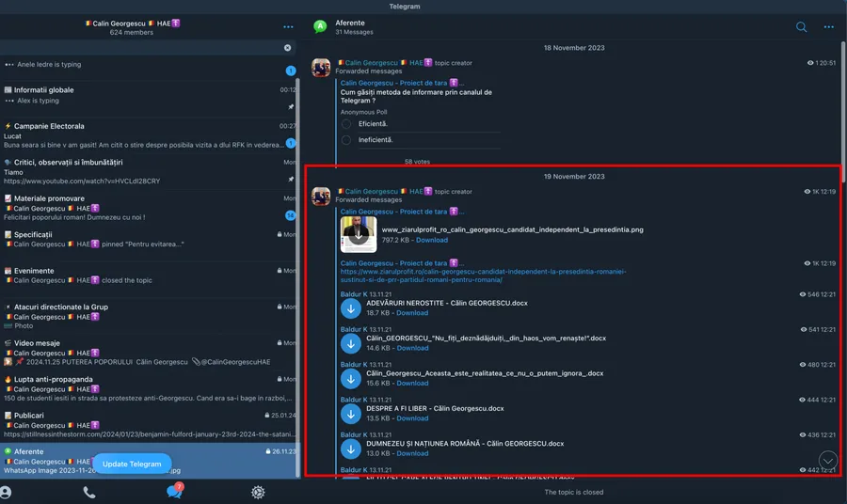Clear the topic search field
The height and width of the screenshot is (504, 847).
click(x=288, y=48)
